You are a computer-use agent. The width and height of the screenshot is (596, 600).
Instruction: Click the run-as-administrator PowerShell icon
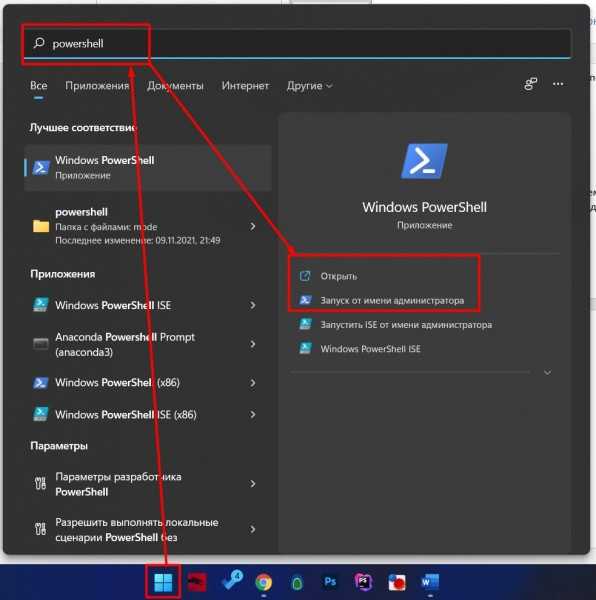[305, 300]
